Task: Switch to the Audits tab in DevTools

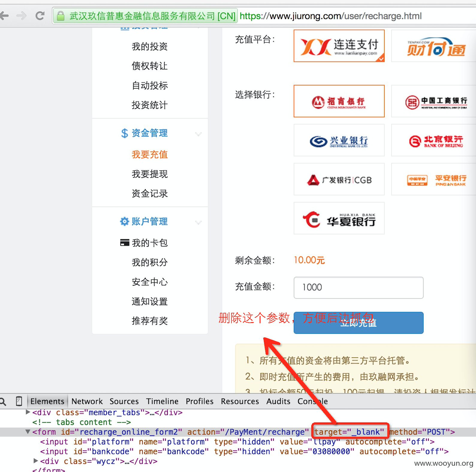Action: (278, 401)
